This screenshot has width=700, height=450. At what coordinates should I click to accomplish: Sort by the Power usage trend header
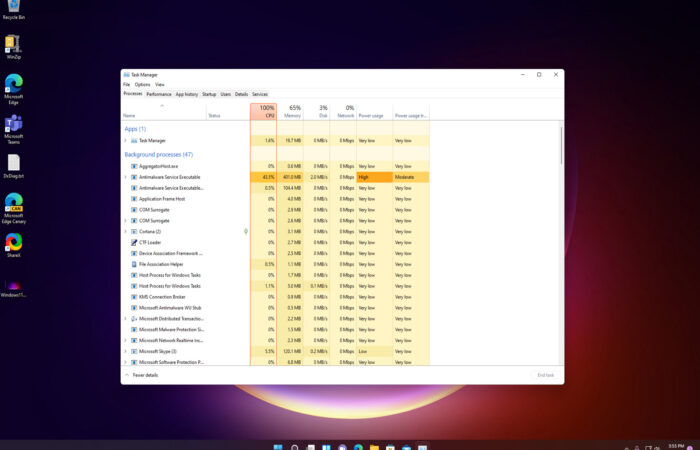click(x=411, y=112)
